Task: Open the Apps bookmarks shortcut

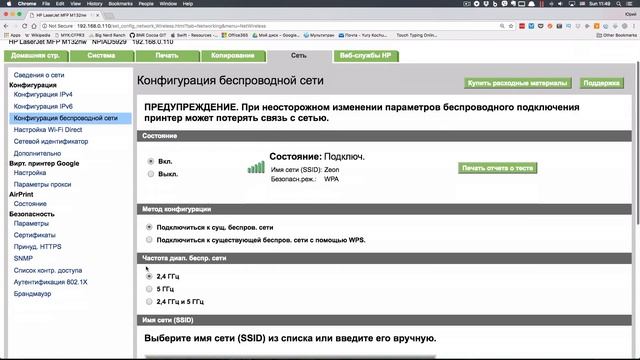Action: click(x=12, y=35)
